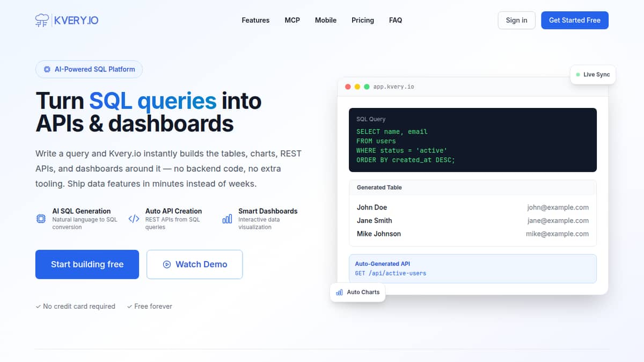Go to the Mobile nav item

coord(326,20)
